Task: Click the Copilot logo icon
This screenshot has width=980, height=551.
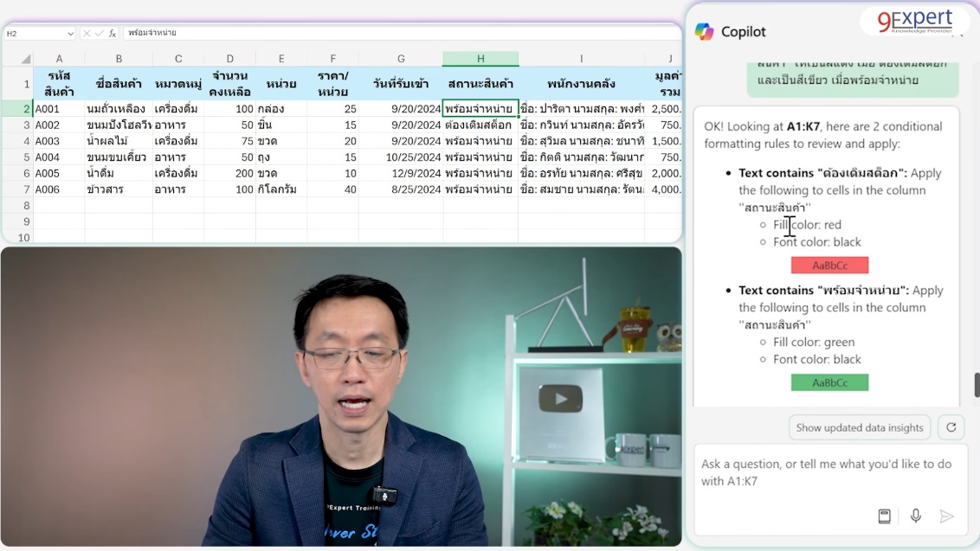Action: (705, 32)
